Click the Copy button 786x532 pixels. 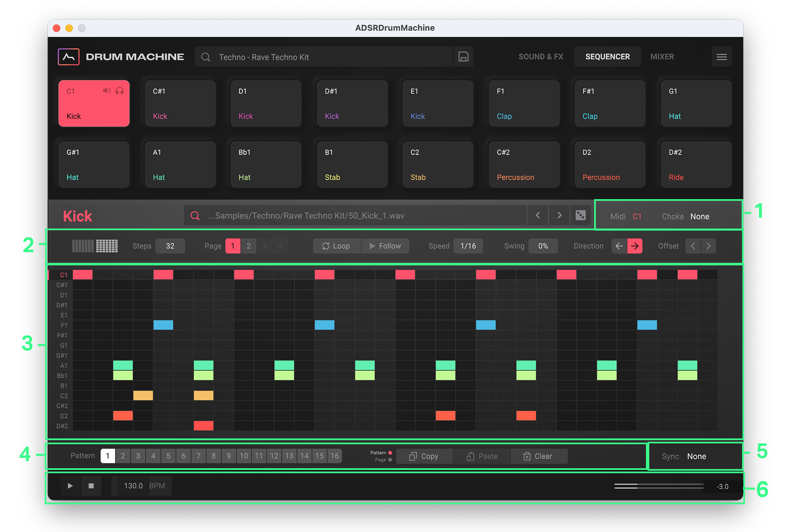(x=424, y=456)
